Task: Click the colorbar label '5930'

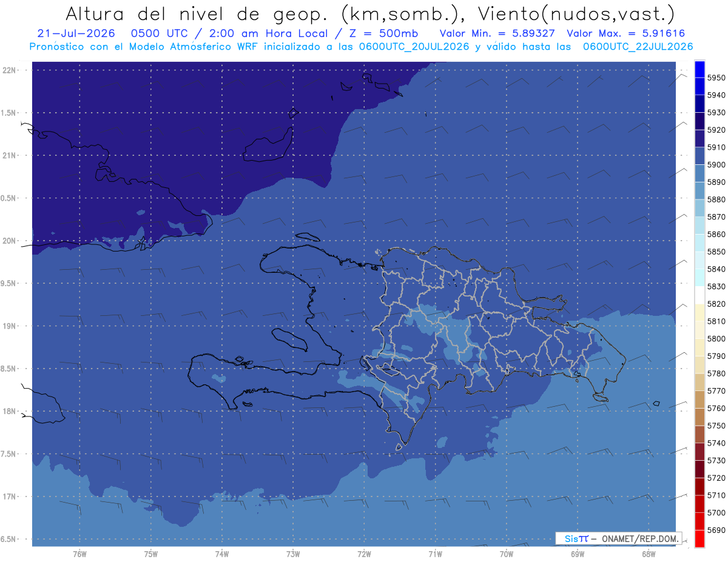Action: 716,112
